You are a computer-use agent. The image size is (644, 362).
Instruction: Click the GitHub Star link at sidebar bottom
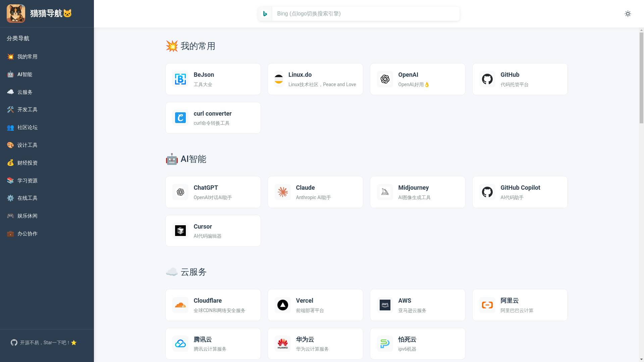pos(44,343)
